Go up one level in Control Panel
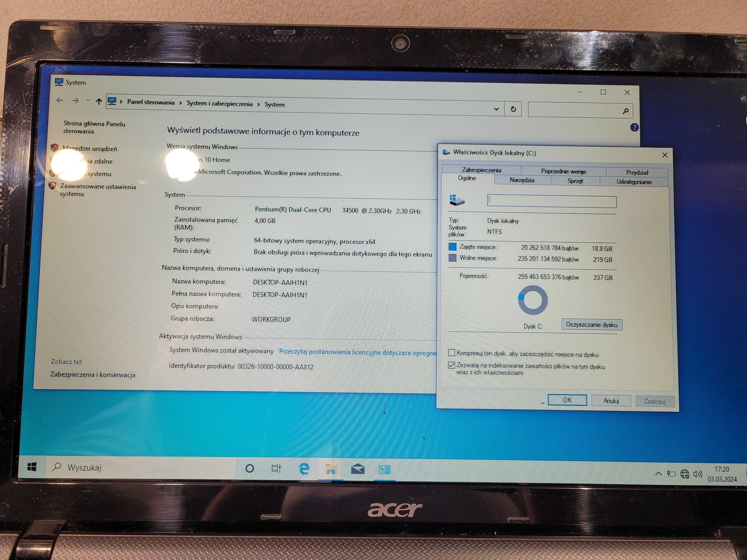The width and height of the screenshot is (747, 560). coord(99,101)
